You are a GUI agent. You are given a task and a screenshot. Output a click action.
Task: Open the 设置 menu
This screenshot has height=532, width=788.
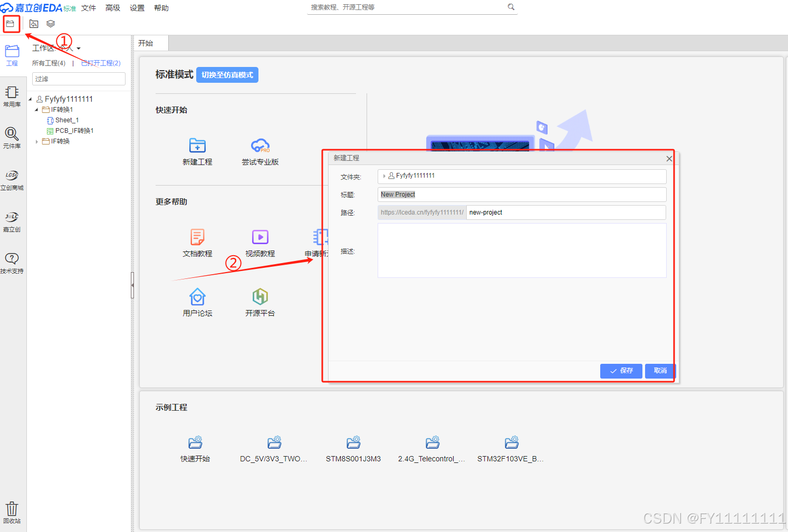point(137,8)
